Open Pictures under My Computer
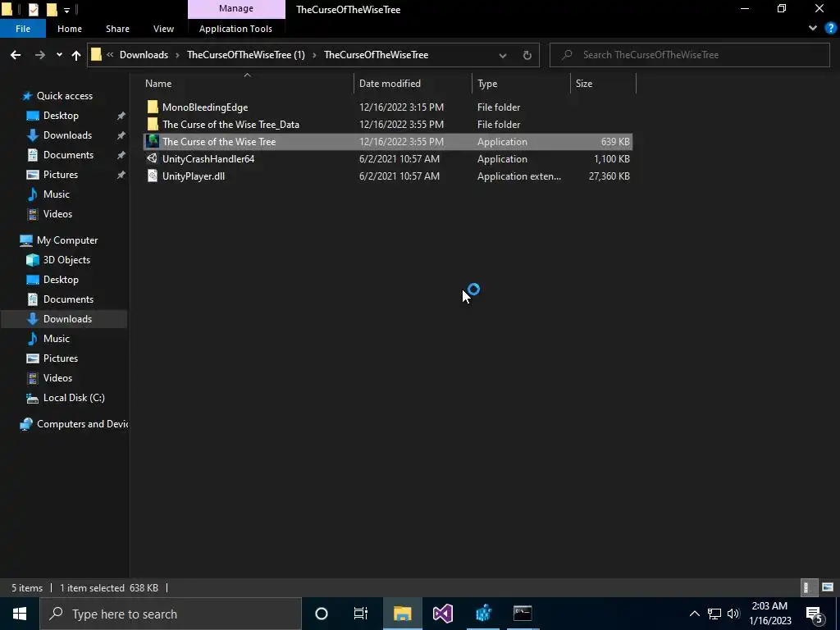Screen dimensions: 840x630 [x=61, y=358]
